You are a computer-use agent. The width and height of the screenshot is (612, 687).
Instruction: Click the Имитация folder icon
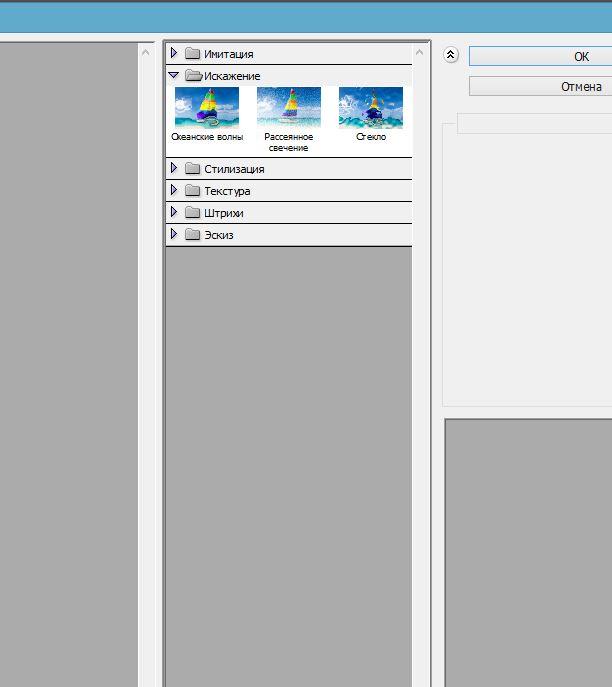point(192,53)
